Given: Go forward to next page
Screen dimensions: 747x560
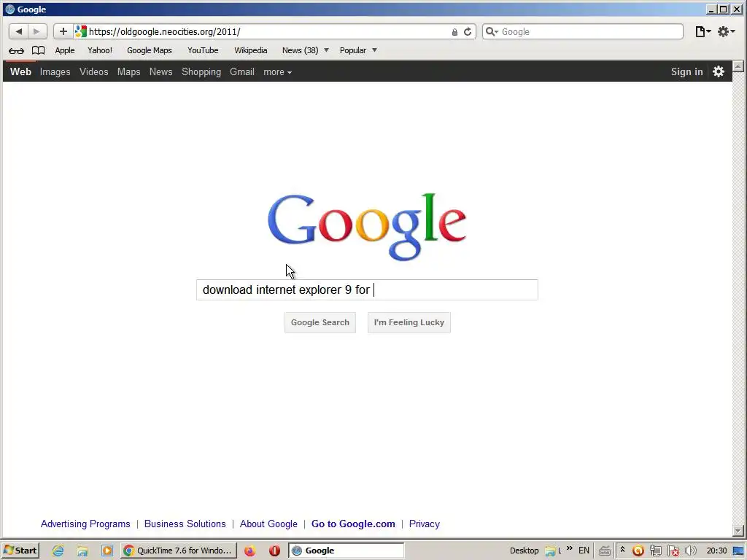Looking at the screenshot, I should [x=37, y=31].
